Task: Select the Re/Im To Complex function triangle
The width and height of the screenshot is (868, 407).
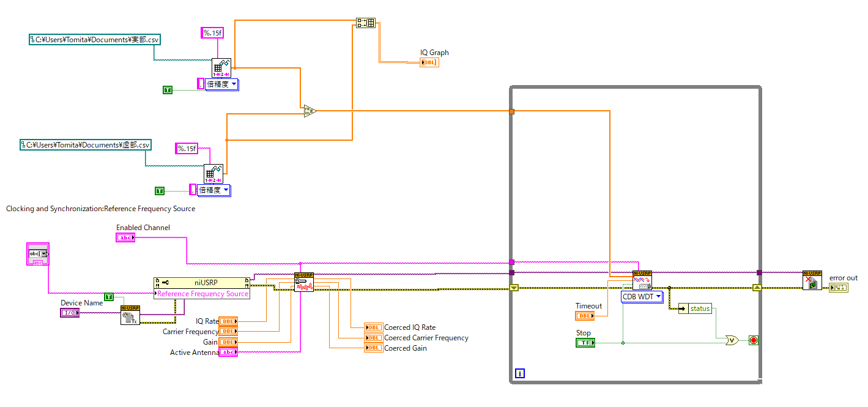Action: coord(310,111)
